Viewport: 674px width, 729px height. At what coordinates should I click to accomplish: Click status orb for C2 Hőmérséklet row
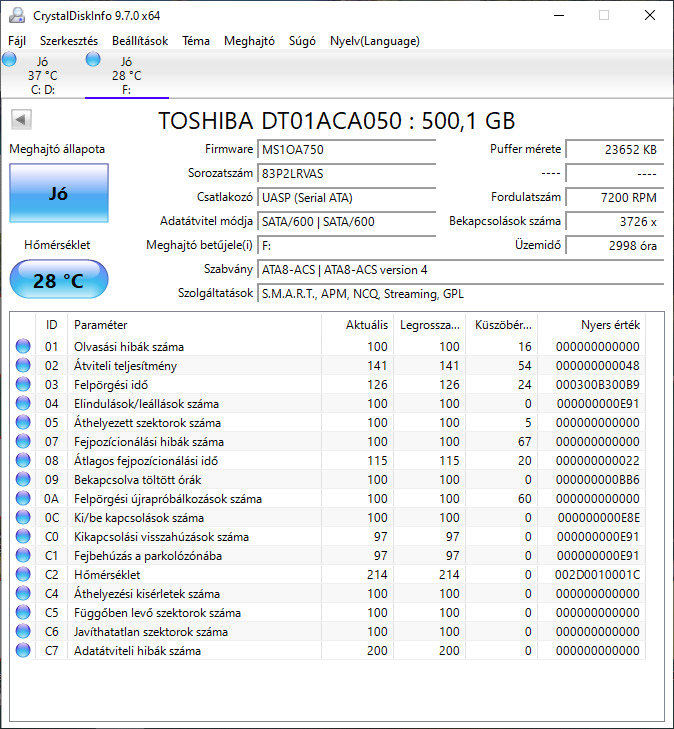click(x=23, y=575)
